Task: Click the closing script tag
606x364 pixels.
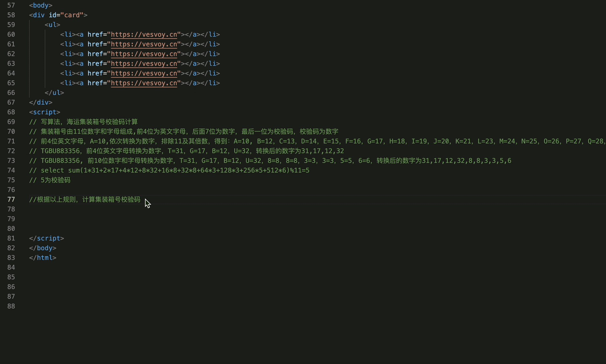Action: tap(47, 238)
